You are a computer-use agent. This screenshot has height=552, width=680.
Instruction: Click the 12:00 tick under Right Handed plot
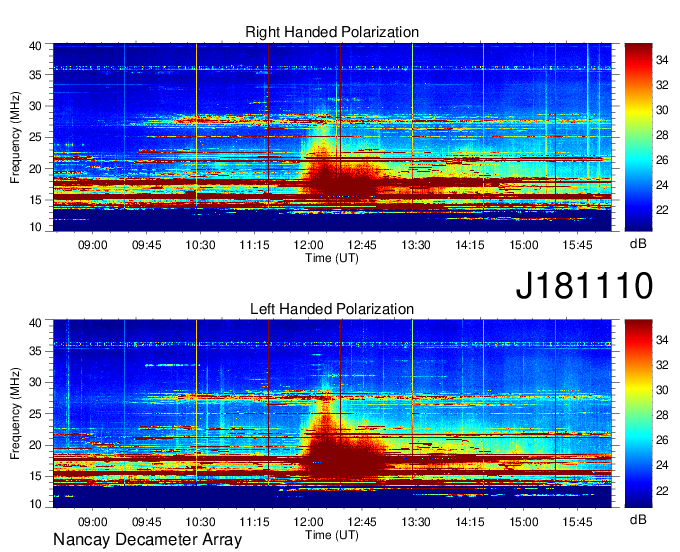pos(308,245)
